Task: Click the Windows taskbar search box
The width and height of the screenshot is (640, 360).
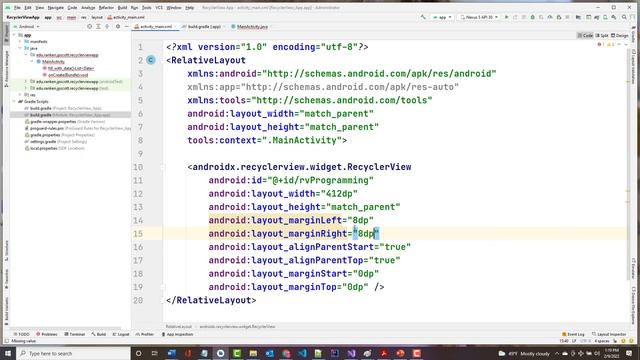Action: point(73,353)
